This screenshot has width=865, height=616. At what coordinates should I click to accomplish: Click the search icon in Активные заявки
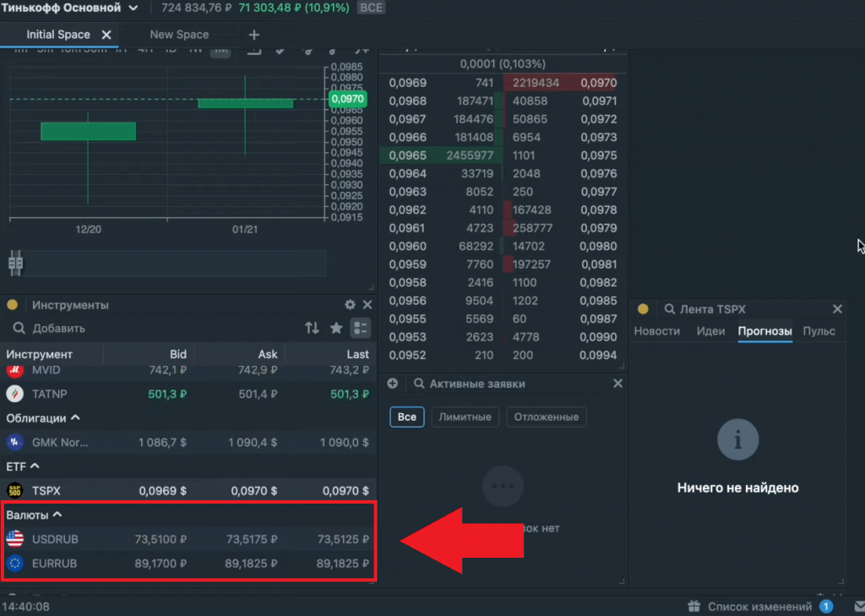coord(419,383)
